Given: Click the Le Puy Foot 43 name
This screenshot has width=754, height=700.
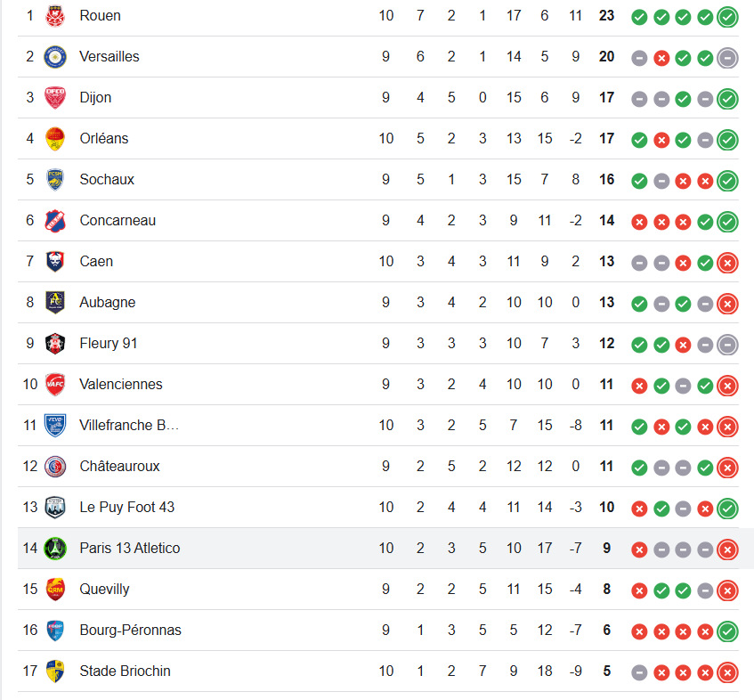Looking at the screenshot, I should (x=126, y=508).
